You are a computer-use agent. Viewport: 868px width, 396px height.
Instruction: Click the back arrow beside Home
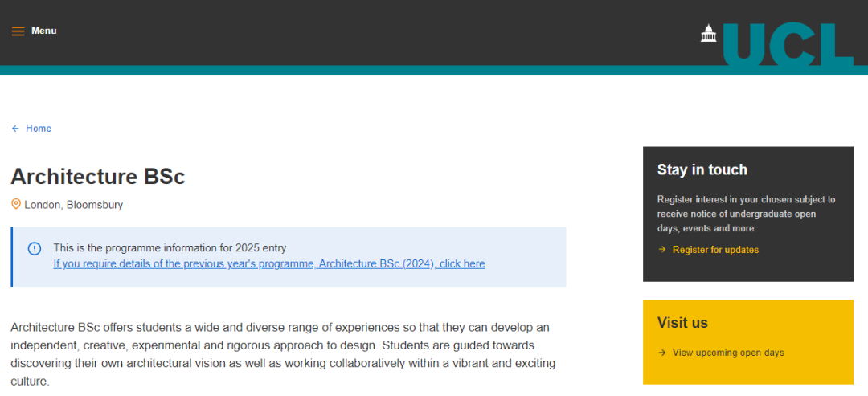[15, 129]
